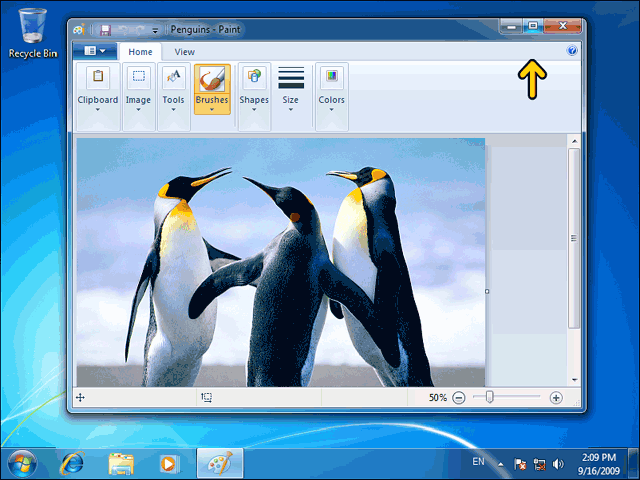640x480 pixels.
Task: Click the EN language indicator
Action: point(478,462)
